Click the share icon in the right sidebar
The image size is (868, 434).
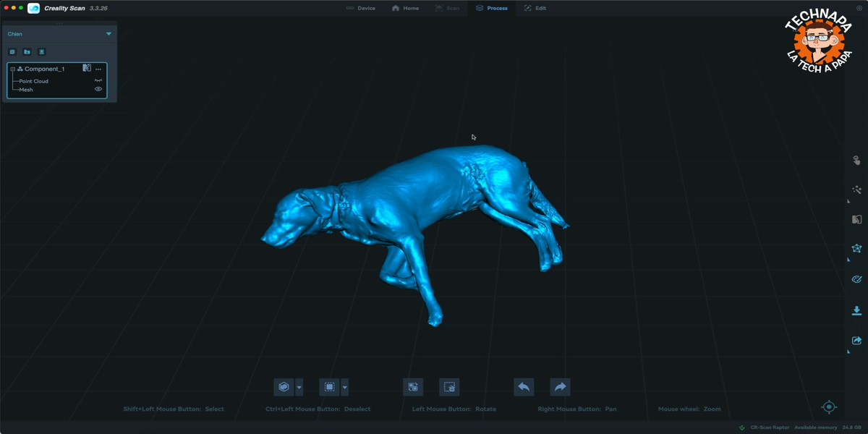coord(856,340)
